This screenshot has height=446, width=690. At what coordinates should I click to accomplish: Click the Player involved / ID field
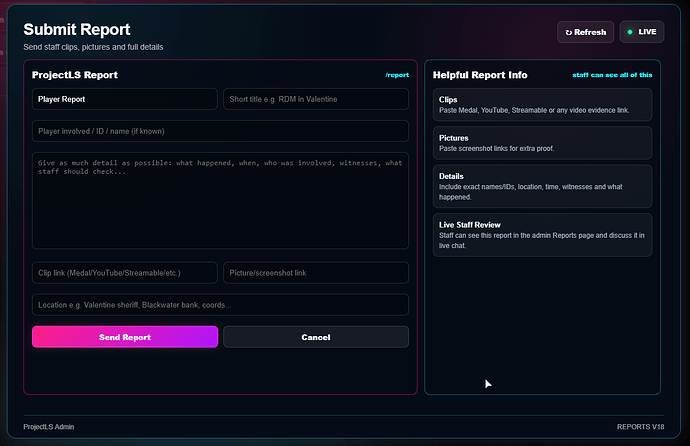tap(220, 131)
